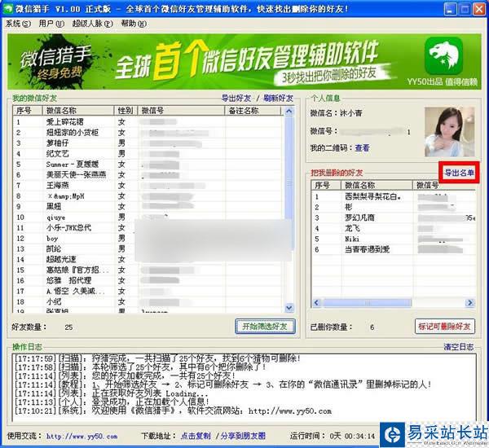The height and width of the screenshot is (448, 489).
Task: Open the http://www.yy50.com contact link
Action: coord(81,436)
